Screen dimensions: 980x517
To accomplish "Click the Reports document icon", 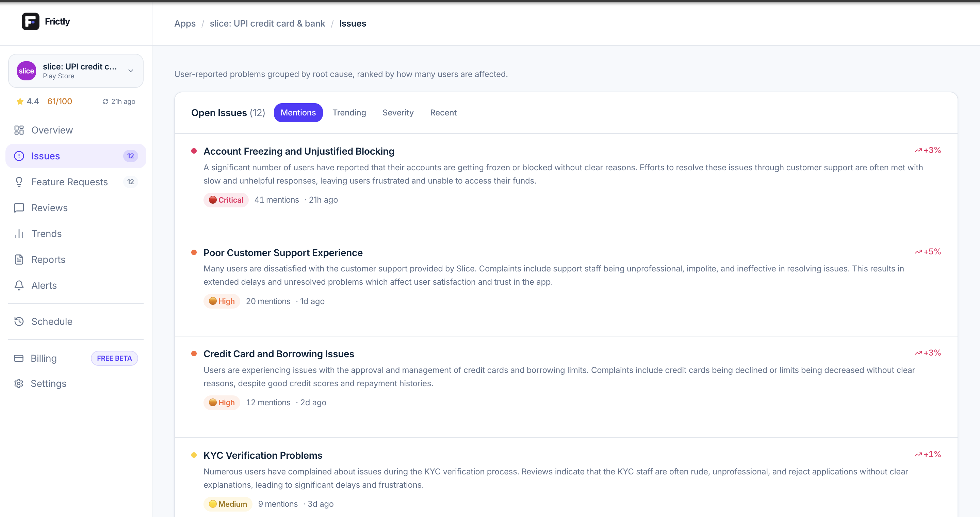I will click(19, 260).
